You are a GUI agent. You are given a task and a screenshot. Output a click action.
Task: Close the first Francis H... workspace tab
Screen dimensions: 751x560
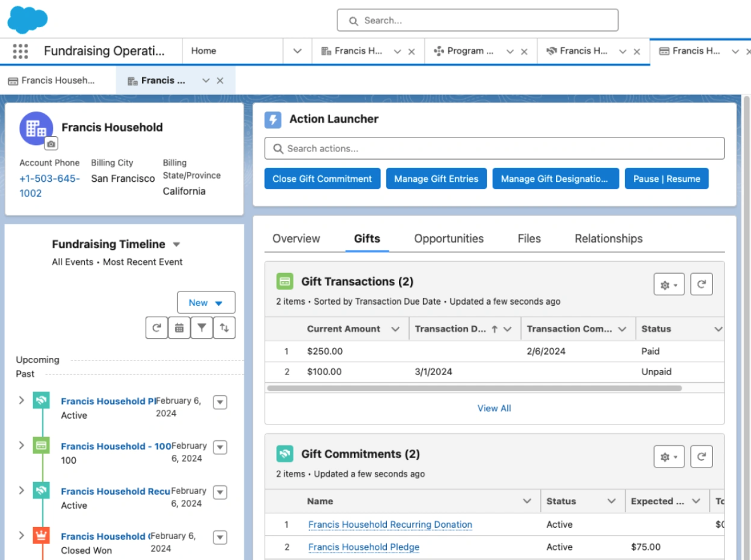(412, 52)
